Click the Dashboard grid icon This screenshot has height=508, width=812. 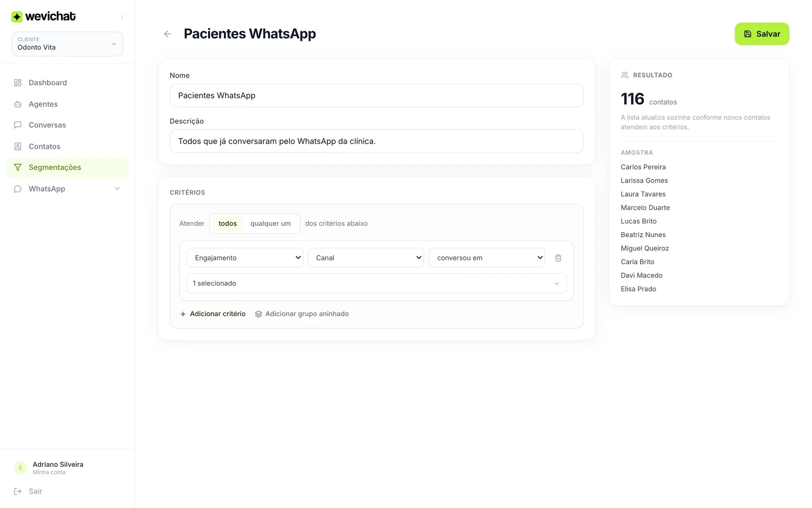click(18, 83)
